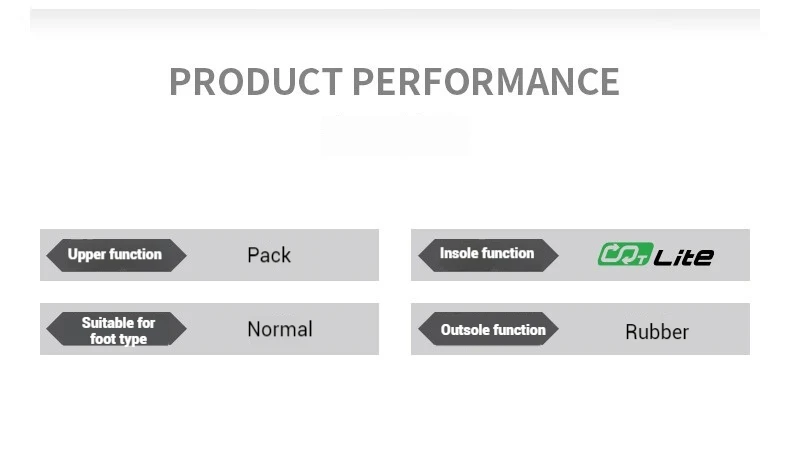Click the Normal foot type value

coord(280,329)
